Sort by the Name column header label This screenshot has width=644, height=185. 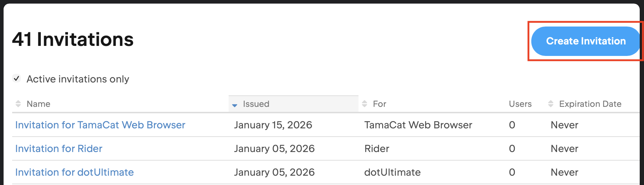pos(38,104)
